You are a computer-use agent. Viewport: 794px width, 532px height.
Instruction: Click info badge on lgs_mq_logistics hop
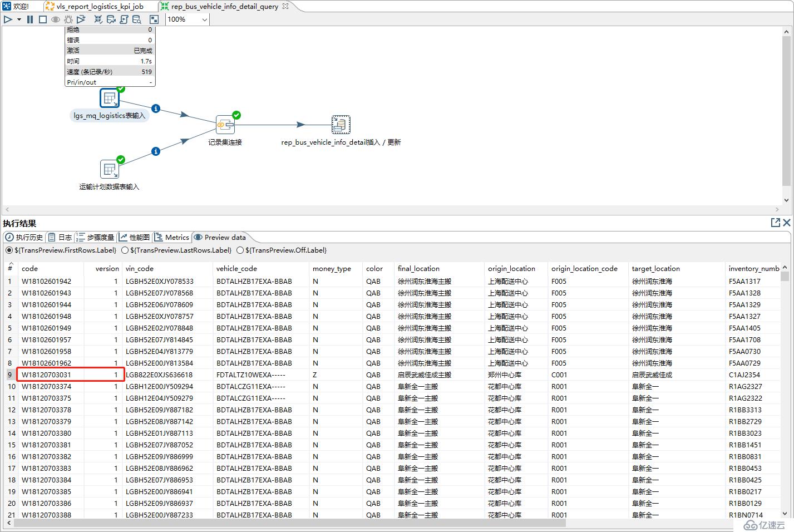click(156, 109)
